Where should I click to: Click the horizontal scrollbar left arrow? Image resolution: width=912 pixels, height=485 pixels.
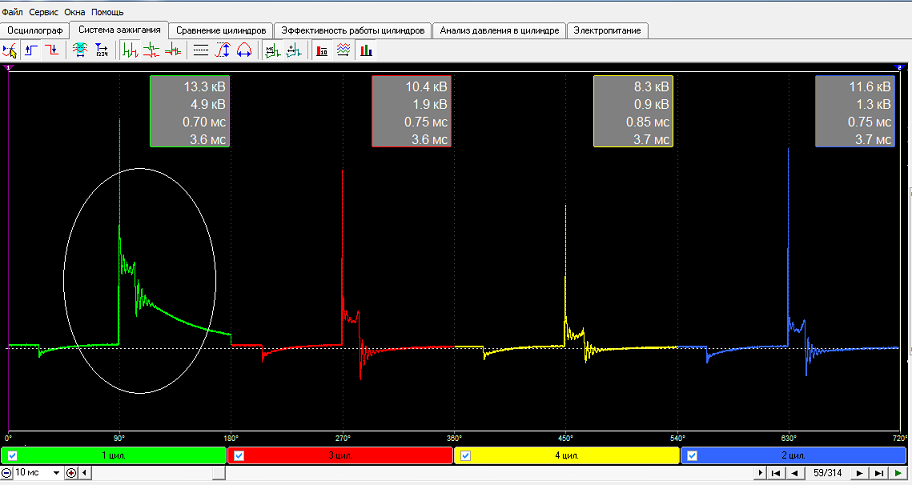[84, 473]
